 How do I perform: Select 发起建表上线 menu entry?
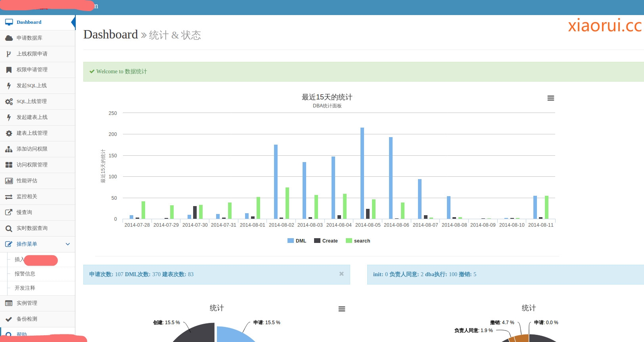click(38, 117)
